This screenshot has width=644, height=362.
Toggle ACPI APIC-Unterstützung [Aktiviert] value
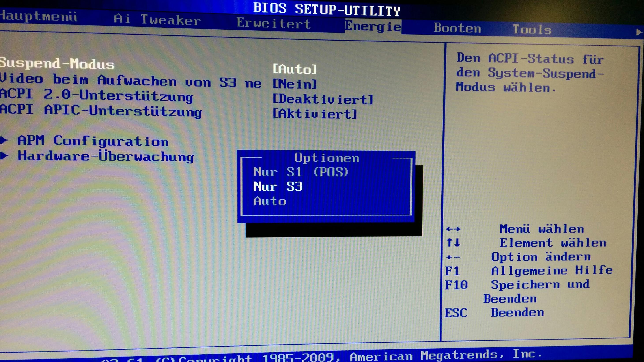[315, 114]
